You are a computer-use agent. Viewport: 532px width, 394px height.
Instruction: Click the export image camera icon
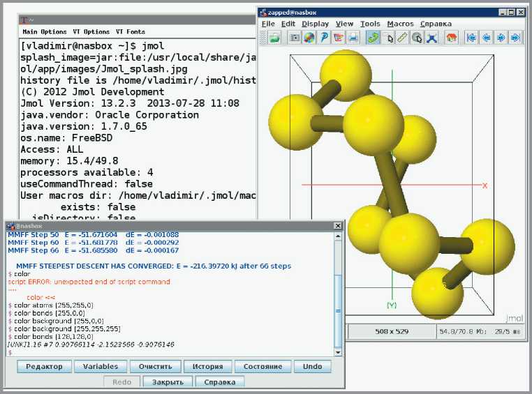(295, 38)
